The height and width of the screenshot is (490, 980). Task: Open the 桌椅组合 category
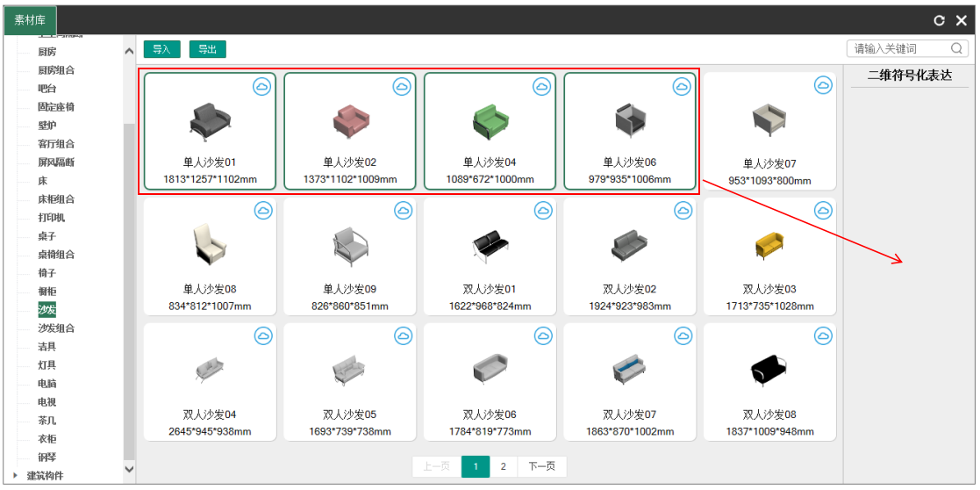click(56, 255)
